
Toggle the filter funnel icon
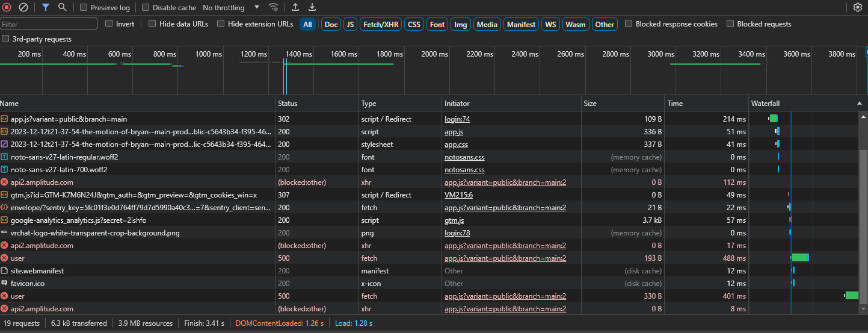46,7
